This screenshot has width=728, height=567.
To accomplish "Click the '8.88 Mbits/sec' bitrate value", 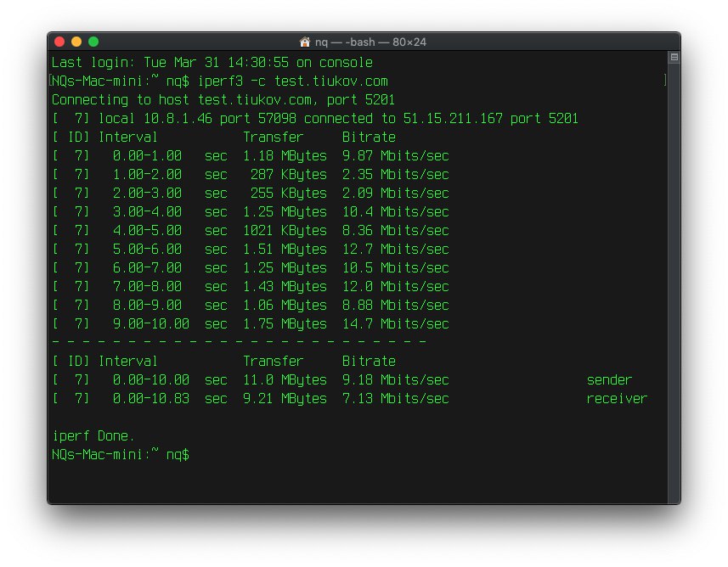I will (x=396, y=305).
